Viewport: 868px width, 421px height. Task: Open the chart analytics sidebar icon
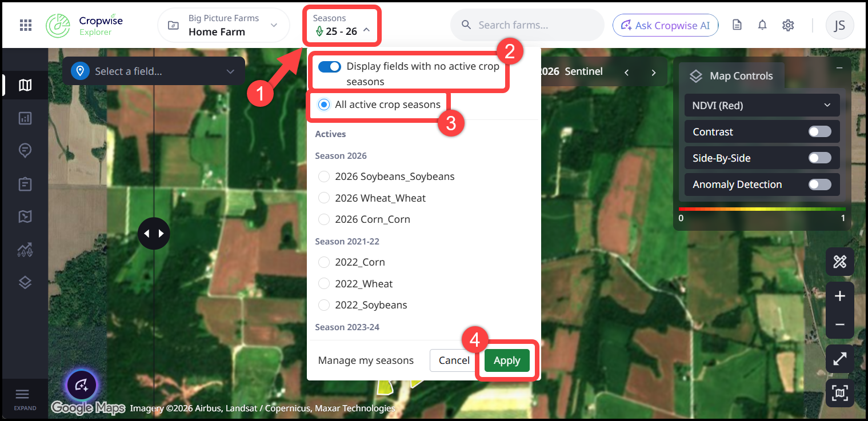25,118
